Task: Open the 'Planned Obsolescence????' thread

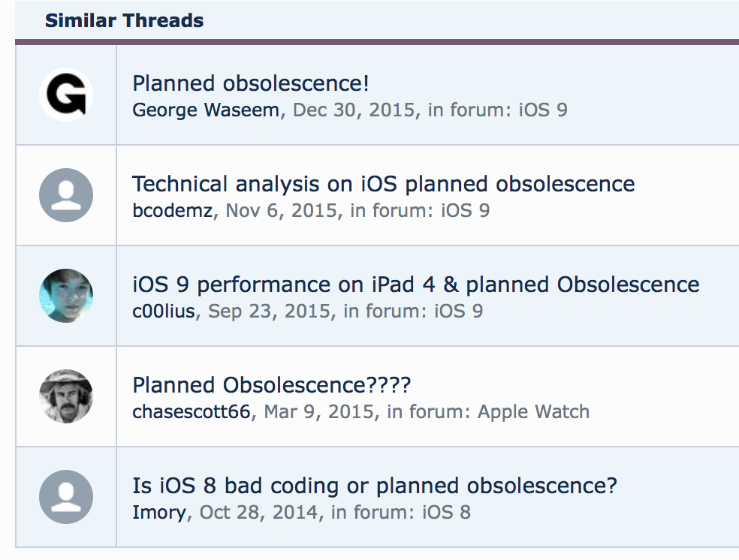Action: (x=271, y=385)
